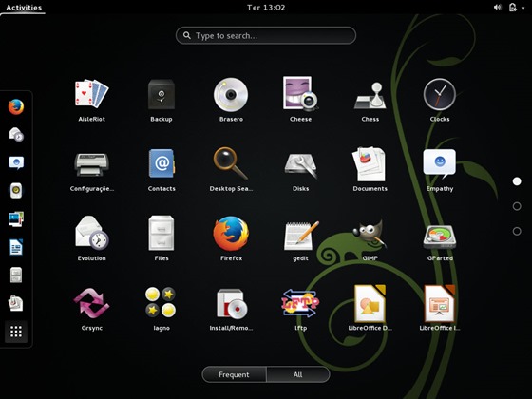Open printer Configurações icon
Screen dimensions: 532x399
[x=91, y=164]
